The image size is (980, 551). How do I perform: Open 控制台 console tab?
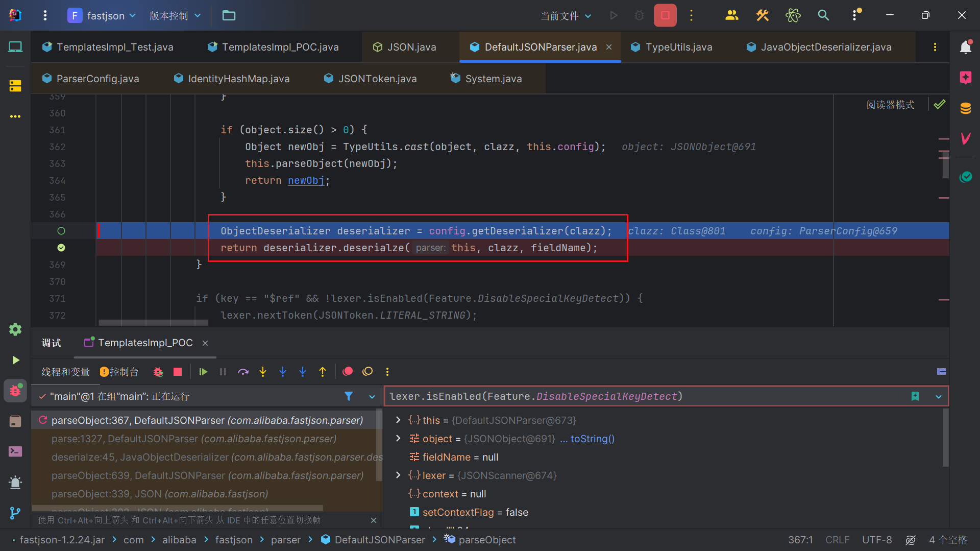pyautogui.click(x=119, y=372)
